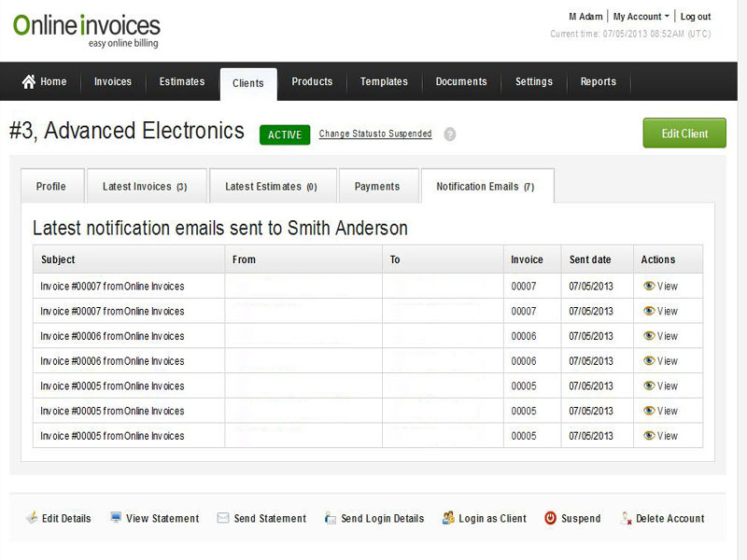Viewport: 747px width, 560px height.
Task: Open the Invoices menu
Action: click(x=113, y=82)
